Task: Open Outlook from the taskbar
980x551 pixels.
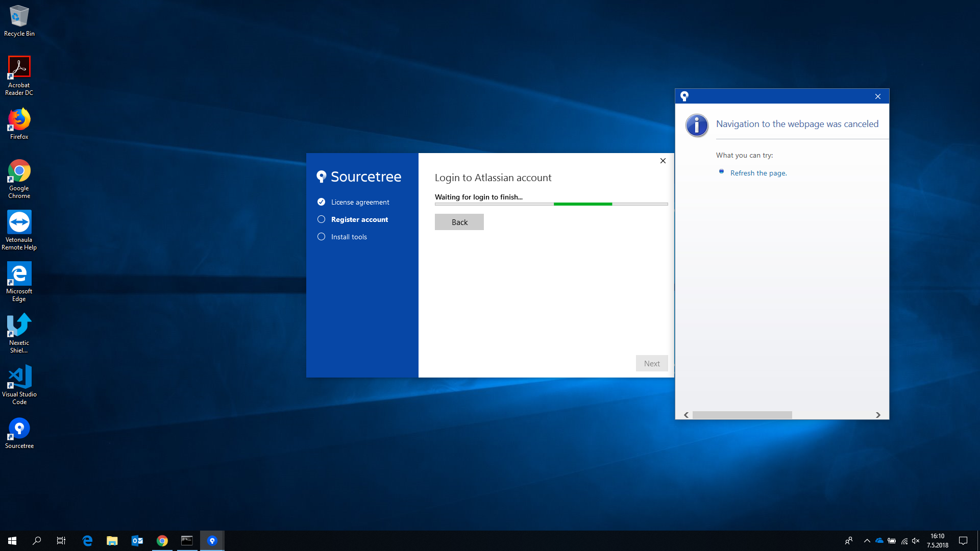Action: (x=137, y=540)
